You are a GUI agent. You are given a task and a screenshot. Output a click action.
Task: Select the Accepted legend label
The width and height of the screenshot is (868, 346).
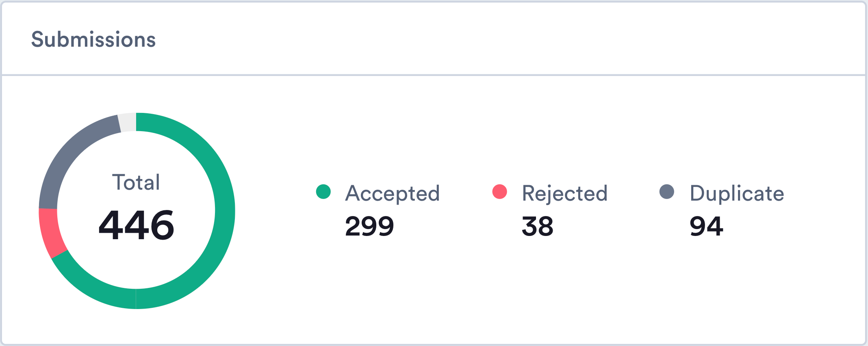tap(393, 193)
